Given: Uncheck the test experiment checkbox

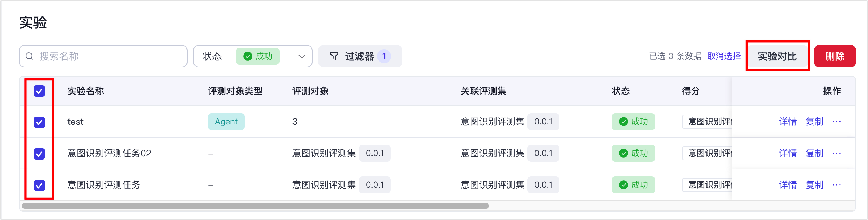Looking at the screenshot, I should pos(39,122).
